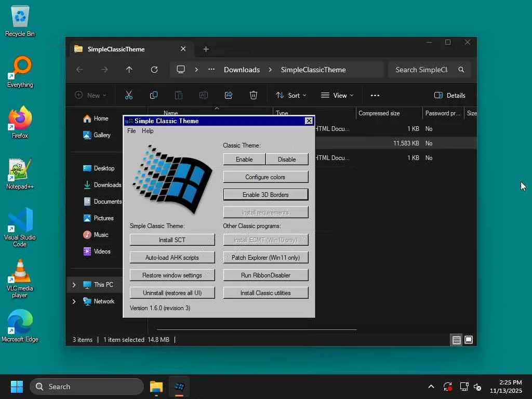Viewport: 532px width, 399px height.
Task: Click the Copy icon in Explorer toolbar
Action: pos(154,96)
